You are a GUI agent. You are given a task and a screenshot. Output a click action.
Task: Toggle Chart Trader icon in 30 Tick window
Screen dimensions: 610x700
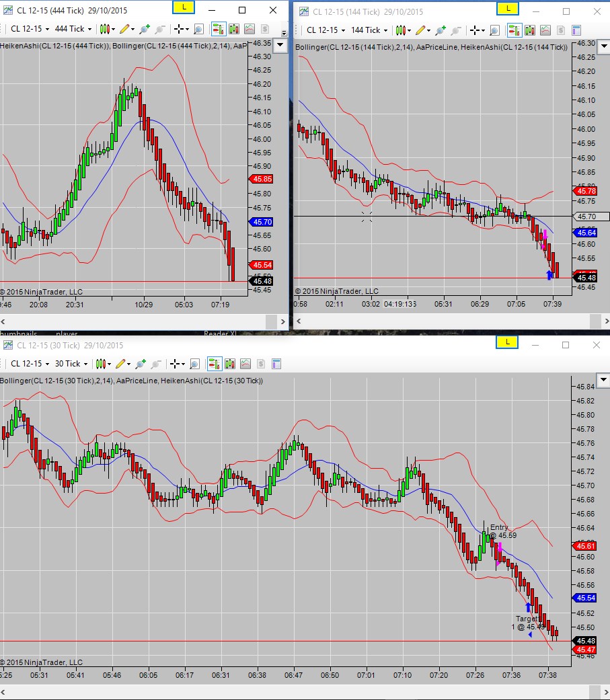point(215,364)
